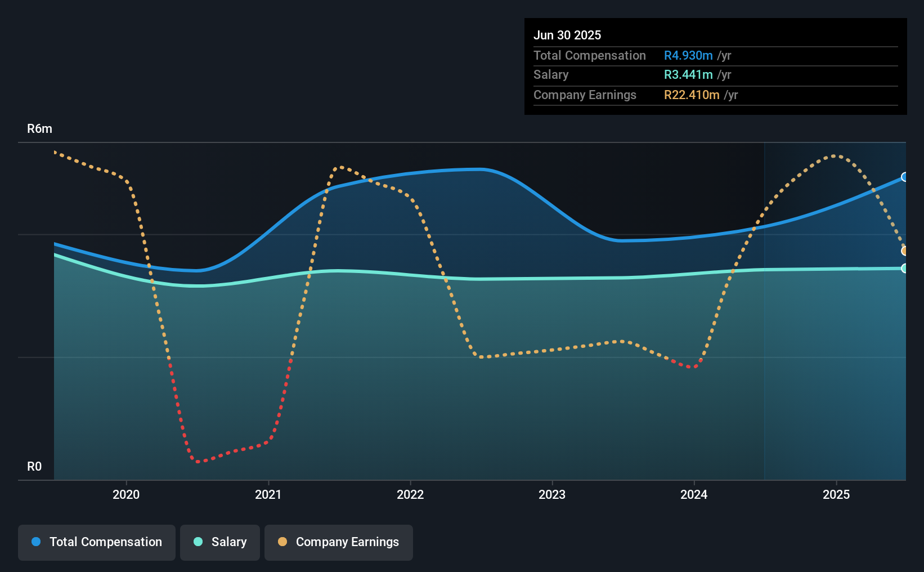Click the orange Company Earnings legend dot
Viewport: 924px width, 572px height.
[x=282, y=542]
